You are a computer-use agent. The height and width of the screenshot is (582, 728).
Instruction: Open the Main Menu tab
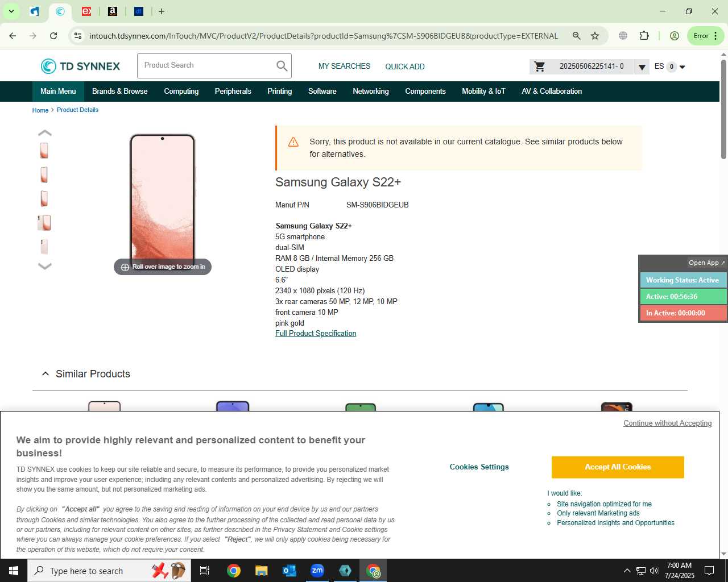pyautogui.click(x=58, y=92)
